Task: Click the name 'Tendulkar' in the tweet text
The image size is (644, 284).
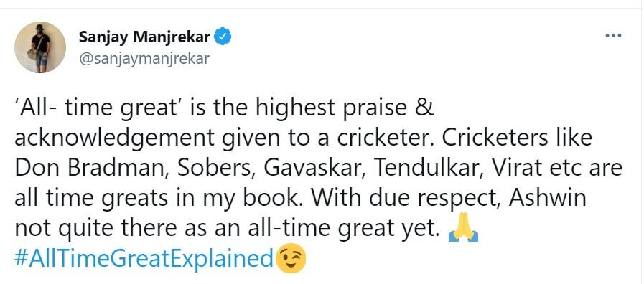Action: (x=423, y=169)
